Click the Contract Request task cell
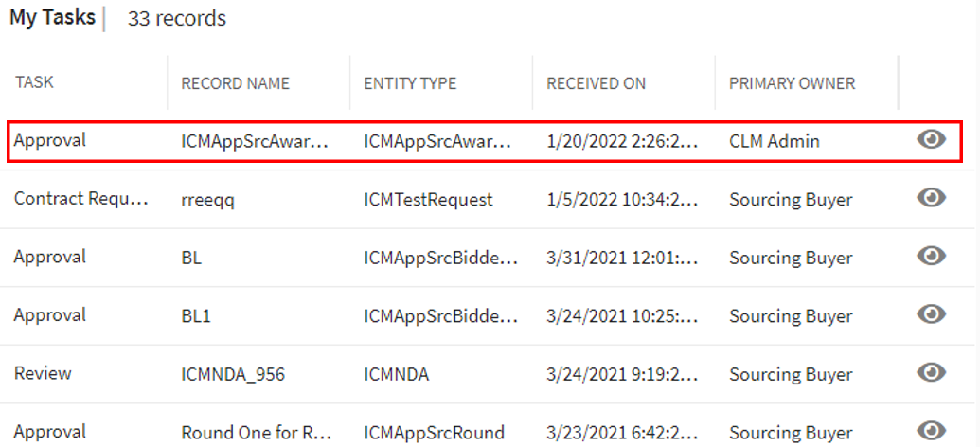Screen dimensions: 980x447 (81, 199)
